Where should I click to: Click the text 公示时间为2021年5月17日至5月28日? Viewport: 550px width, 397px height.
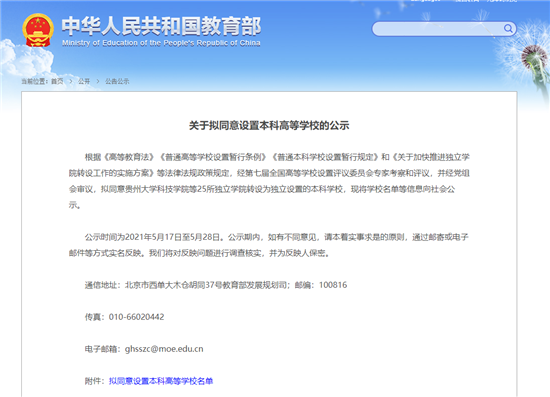[153, 237]
